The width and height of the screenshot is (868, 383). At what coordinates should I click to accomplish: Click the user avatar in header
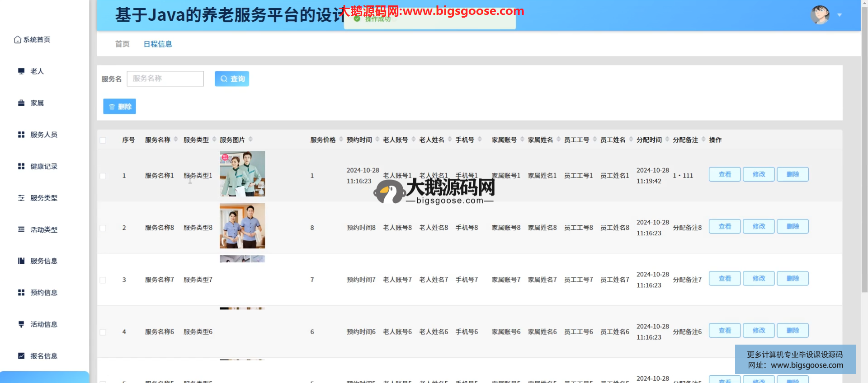(820, 15)
